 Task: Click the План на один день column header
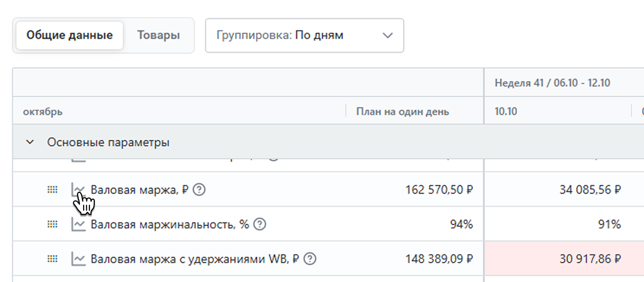(x=402, y=112)
